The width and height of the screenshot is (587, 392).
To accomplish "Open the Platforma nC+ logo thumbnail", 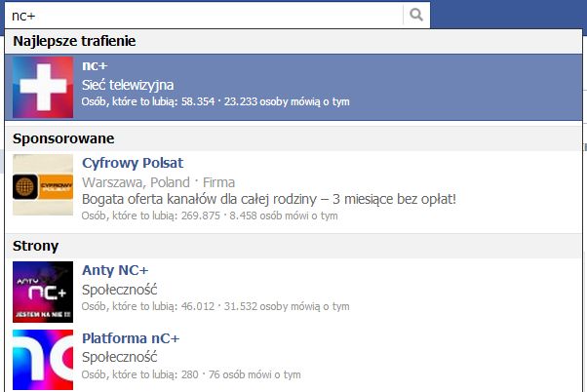I will point(43,360).
